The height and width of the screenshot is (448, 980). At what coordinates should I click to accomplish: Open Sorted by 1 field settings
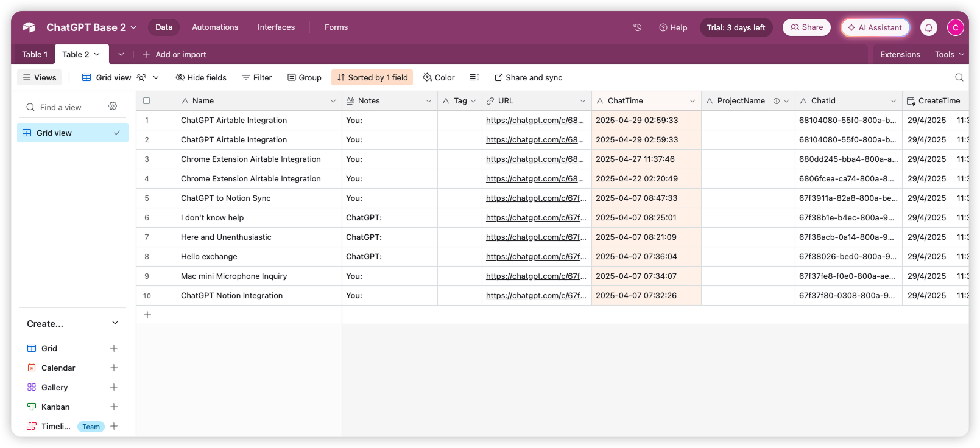coord(372,77)
